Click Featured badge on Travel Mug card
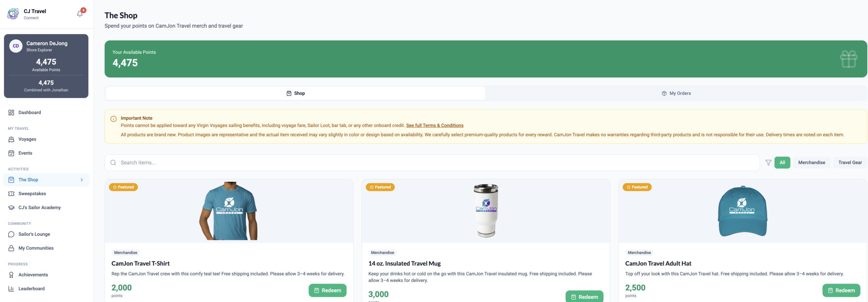This screenshot has height=302, width=868. 380,187
